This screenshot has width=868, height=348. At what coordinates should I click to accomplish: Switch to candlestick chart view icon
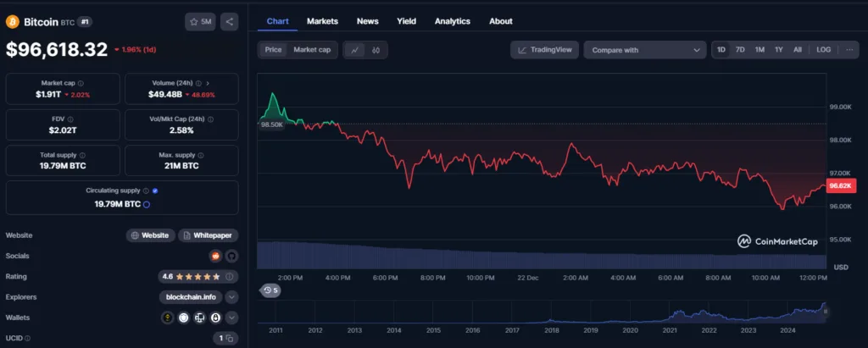(x=376, y=50)
